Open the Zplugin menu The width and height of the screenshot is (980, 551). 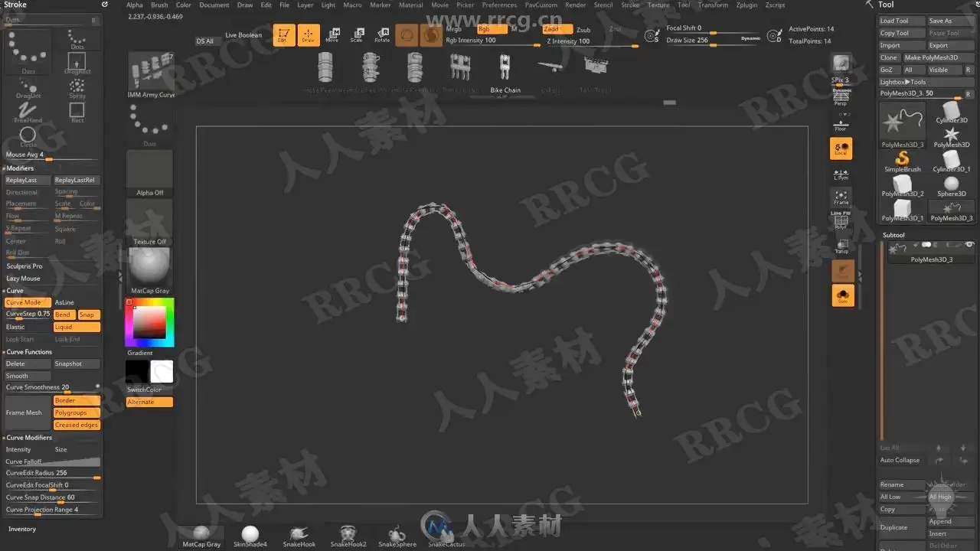coord(746,5)
